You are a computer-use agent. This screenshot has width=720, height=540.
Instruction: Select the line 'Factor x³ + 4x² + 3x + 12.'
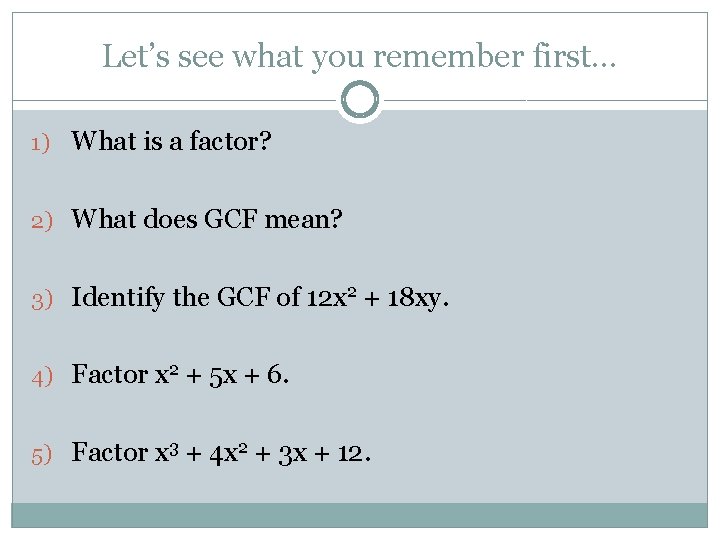(221, 453)
